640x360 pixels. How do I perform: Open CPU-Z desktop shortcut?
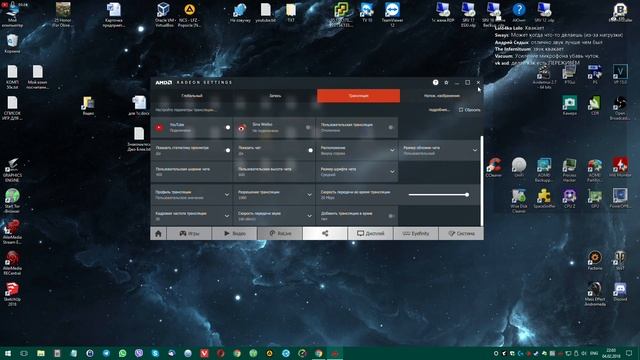point(569,199)
